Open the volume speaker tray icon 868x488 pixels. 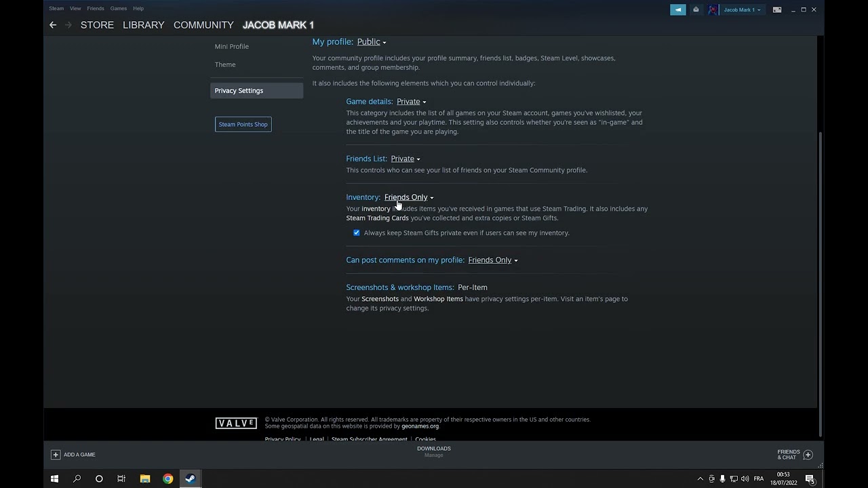click(745, 479)
